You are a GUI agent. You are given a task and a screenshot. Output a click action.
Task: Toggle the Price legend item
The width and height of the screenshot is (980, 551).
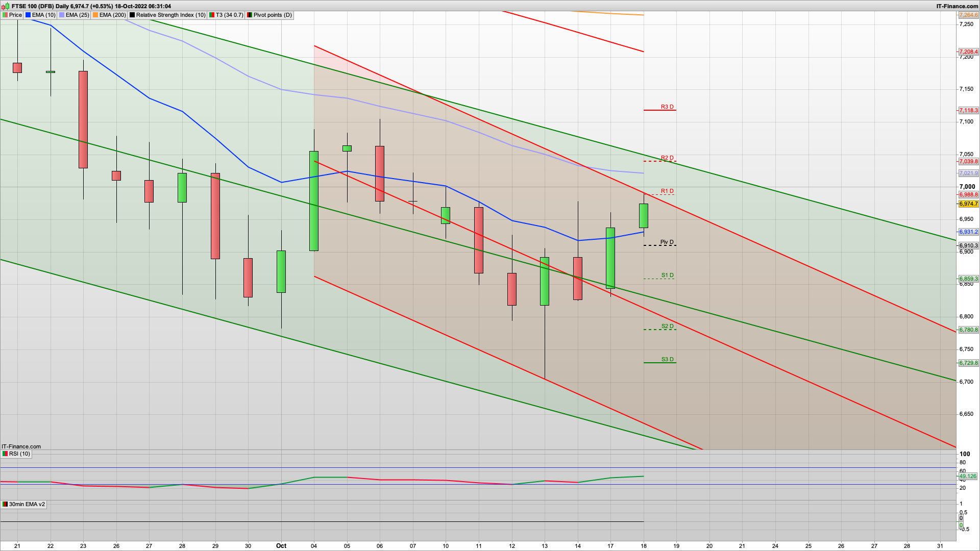[12, 15]
